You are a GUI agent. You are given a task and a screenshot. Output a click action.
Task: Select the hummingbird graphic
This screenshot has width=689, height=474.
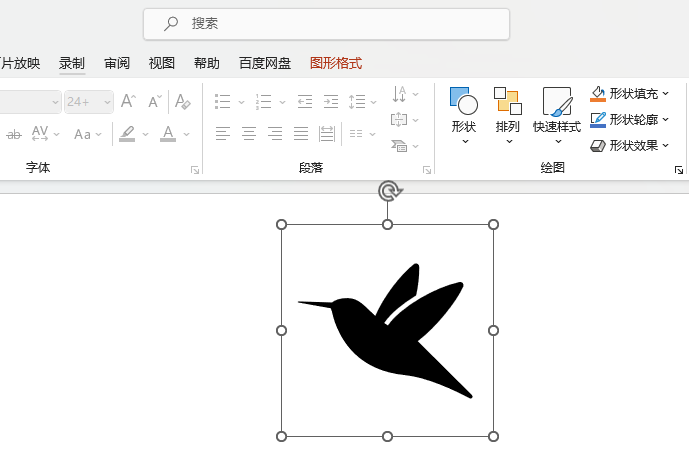[385, 331]
